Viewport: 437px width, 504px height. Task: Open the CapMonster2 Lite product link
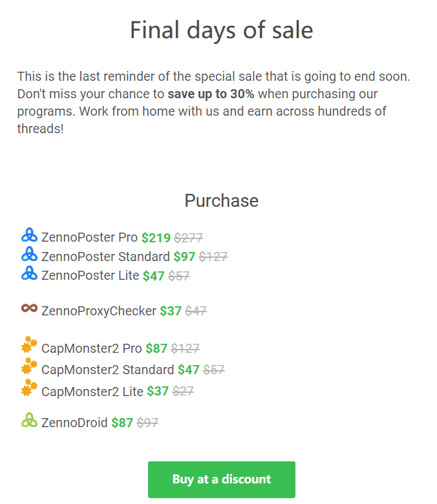coord(92,392)
